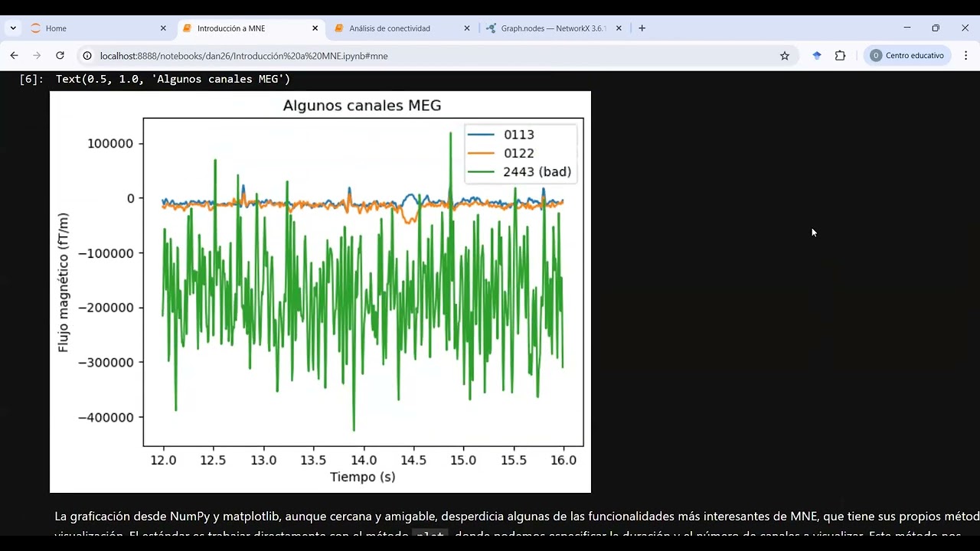Click the cell output number [6]
Viewport: 980px width, 551px height.
pos(31,79)
